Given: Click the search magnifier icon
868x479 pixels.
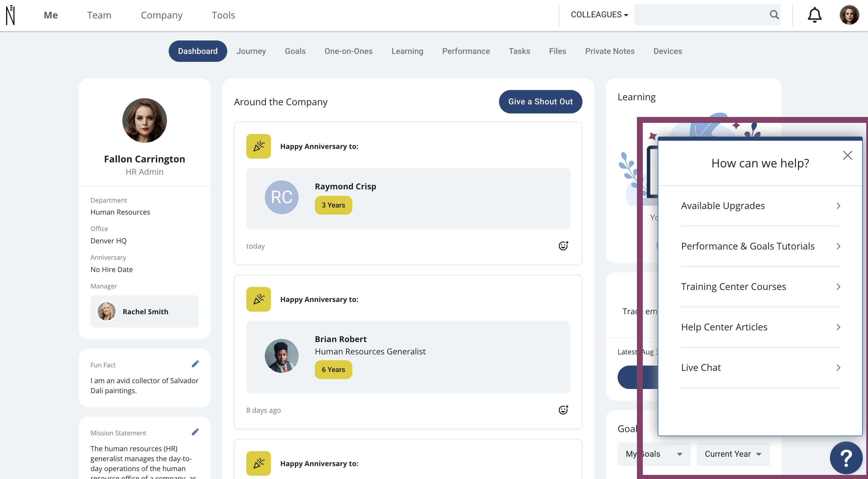Looking at the screenshot, I should click(x=774, y=14).
